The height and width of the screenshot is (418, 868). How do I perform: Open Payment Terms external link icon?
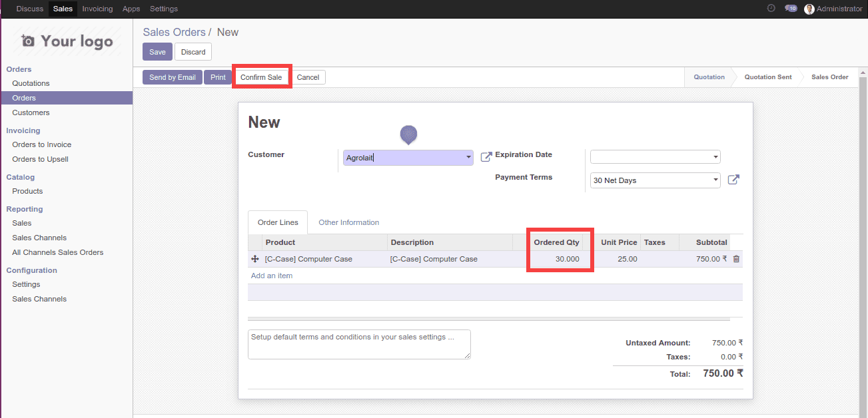click(733, 180)
